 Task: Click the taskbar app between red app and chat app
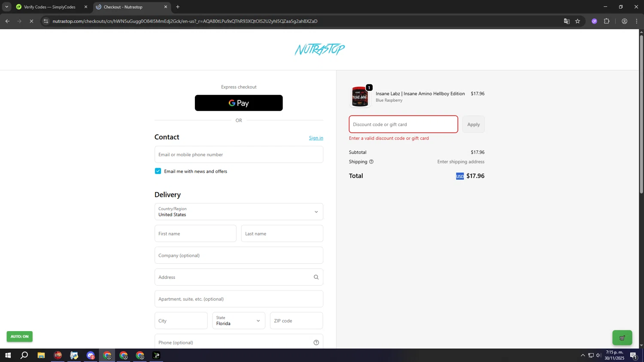coord(74,355)
